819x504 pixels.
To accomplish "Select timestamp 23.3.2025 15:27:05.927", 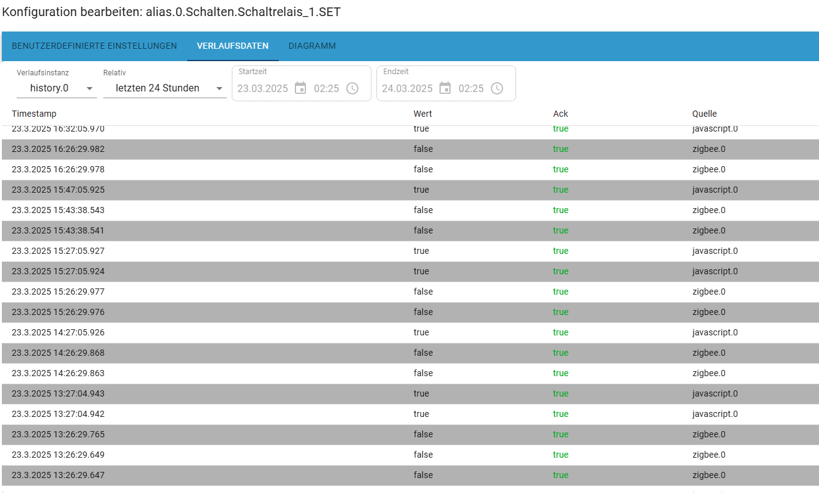I will tap(58, 251).
